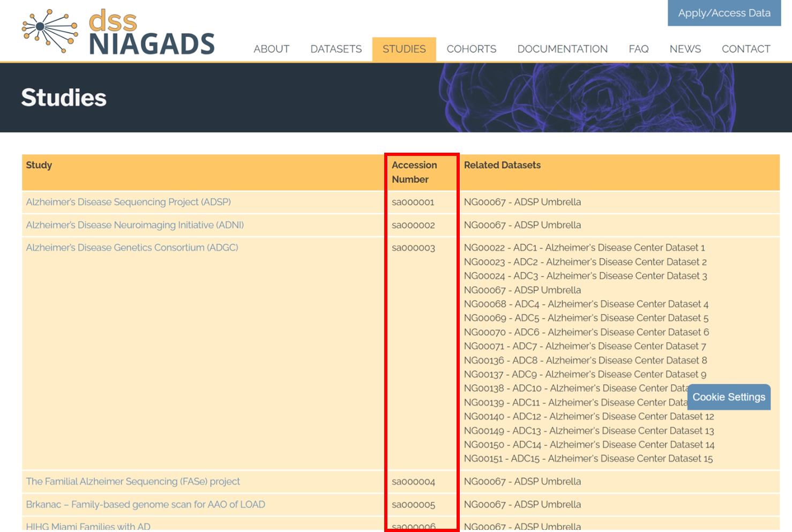
Task: Open the COHORTS page
Action: [471, 49]
